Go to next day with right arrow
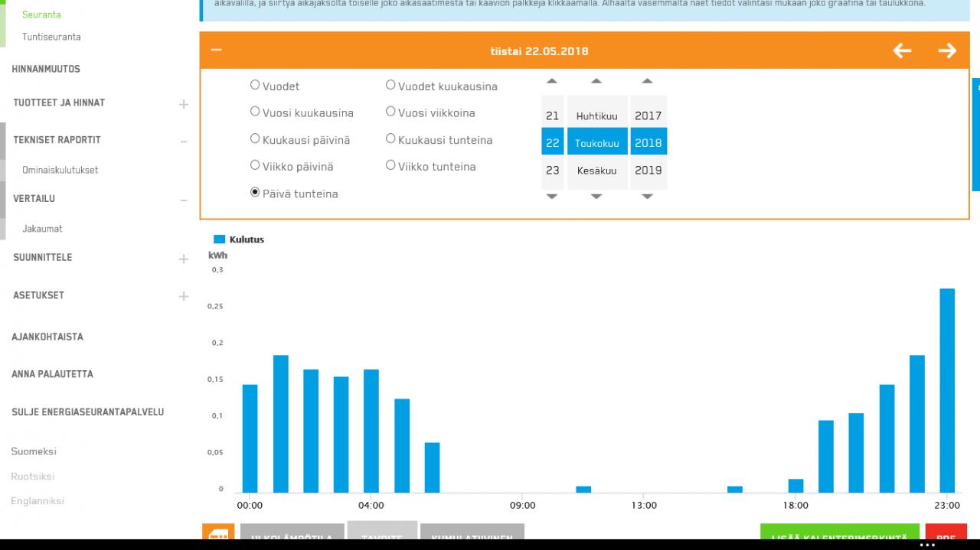Image resolution: width=980 pixels, height=550 pixels. (947, 50)
